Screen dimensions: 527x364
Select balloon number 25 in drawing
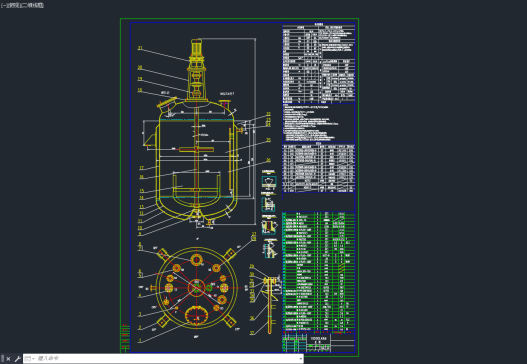[268, 140]
